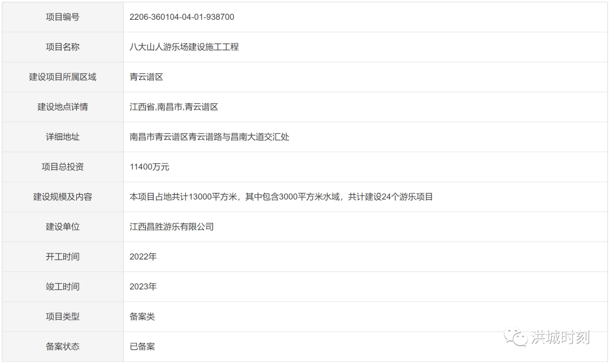Screen dimensions: 610x364
Task: Select the project type 备案类
Action: tap(142, 317)
